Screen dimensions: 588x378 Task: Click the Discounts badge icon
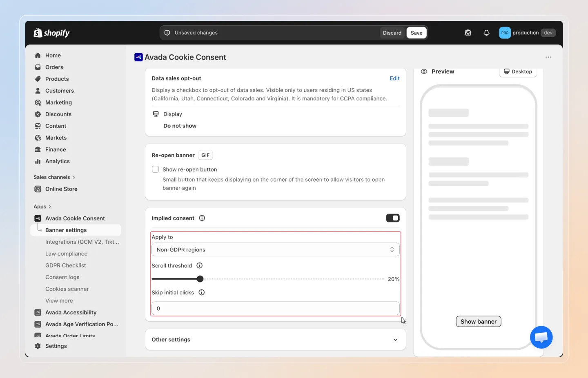click(38, 114)
